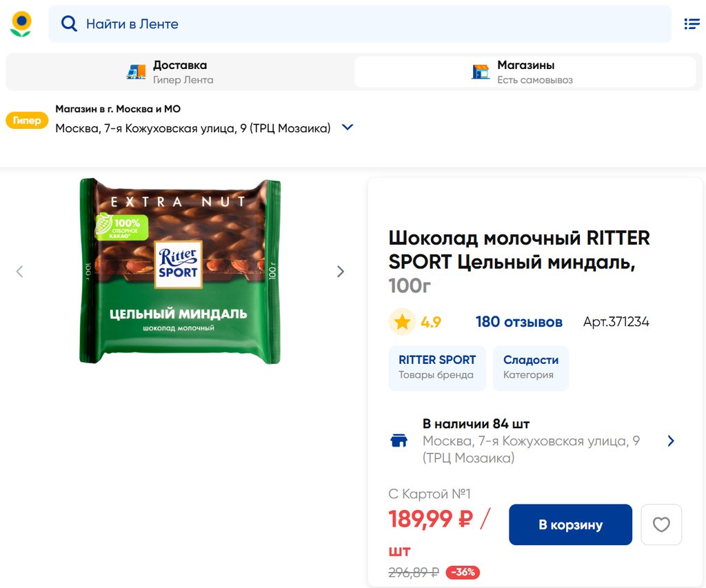Click the yellow Гипер store badge
Image resolution: width=706 pixels, height=588 pixels.
click(x=27, y=121)
